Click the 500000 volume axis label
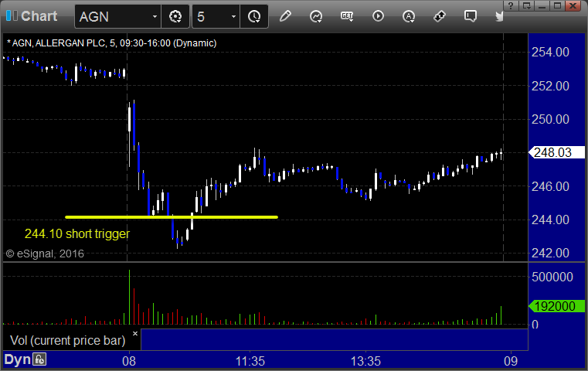588x371 pixels. pos(552,277)
